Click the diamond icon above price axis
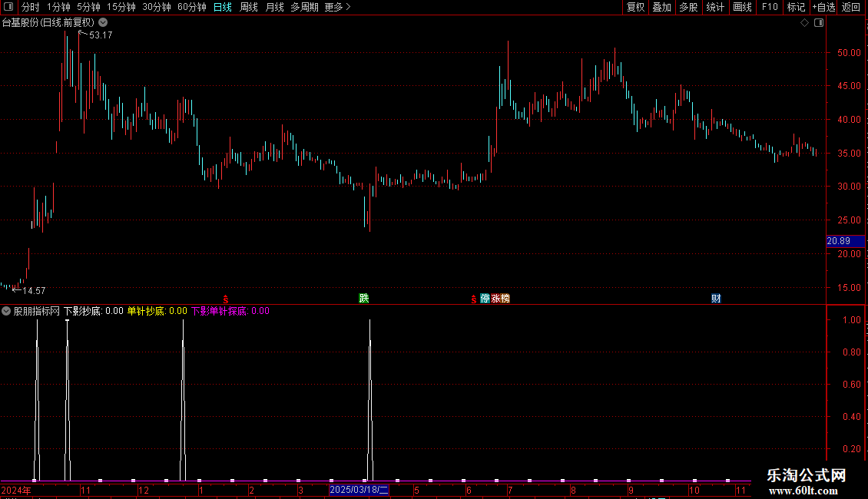Viewport: 868px width, 499px height. tap(805, 23)
